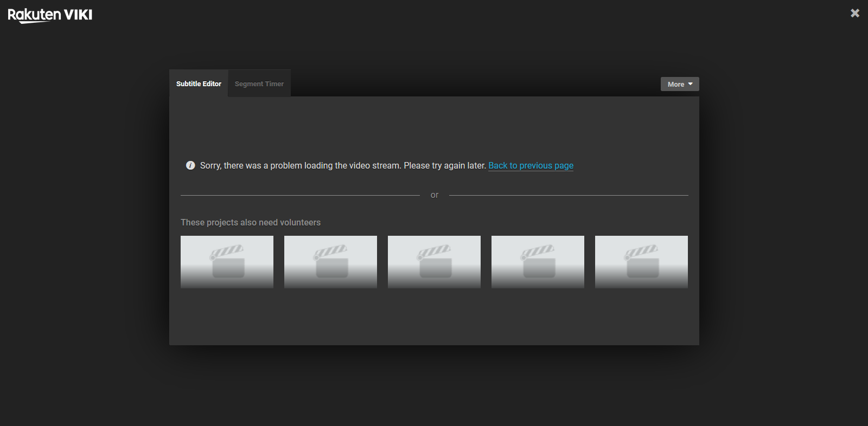Follow the Back to previous page link

[x=531, y=166]
